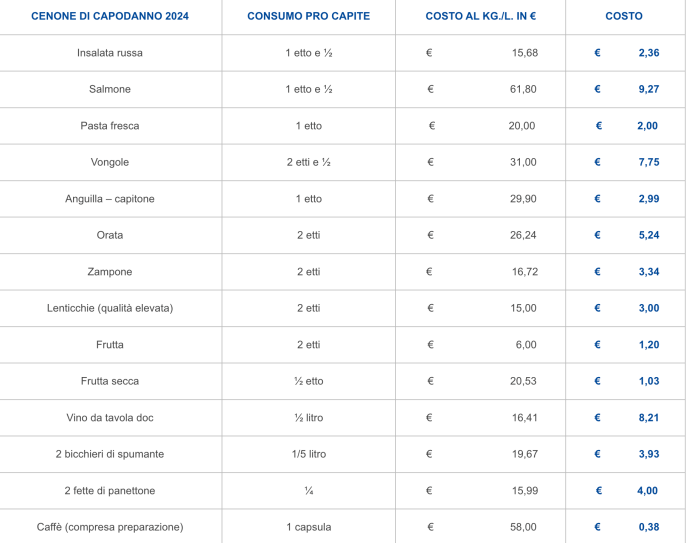Click Vino da tavola doc label

click(x=110, y=418)
